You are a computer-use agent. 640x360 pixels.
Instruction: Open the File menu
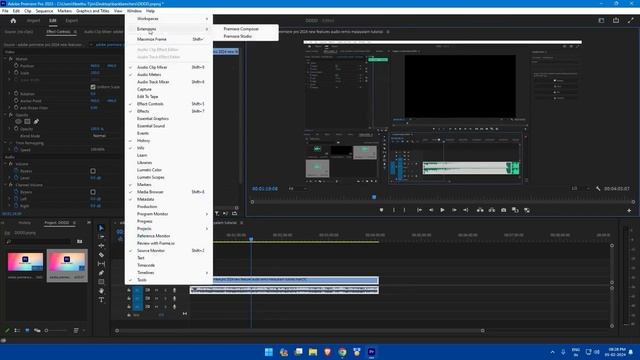(x=5, y=11)
